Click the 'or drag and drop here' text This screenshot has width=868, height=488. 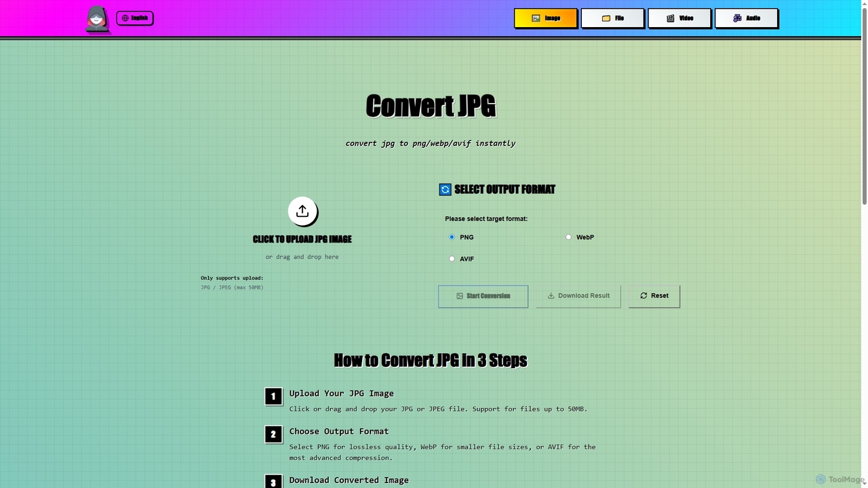[302, 257]
